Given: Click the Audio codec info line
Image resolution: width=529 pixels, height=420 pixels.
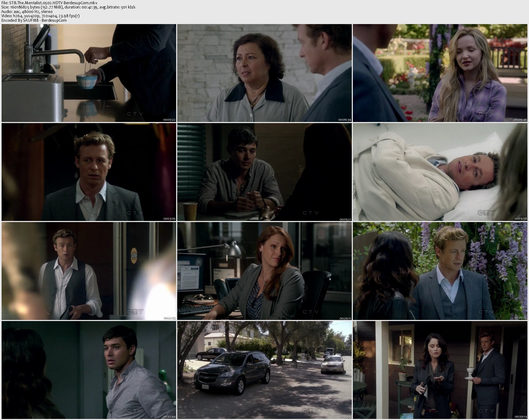Looking at the screenshot, I should point(27,11).
